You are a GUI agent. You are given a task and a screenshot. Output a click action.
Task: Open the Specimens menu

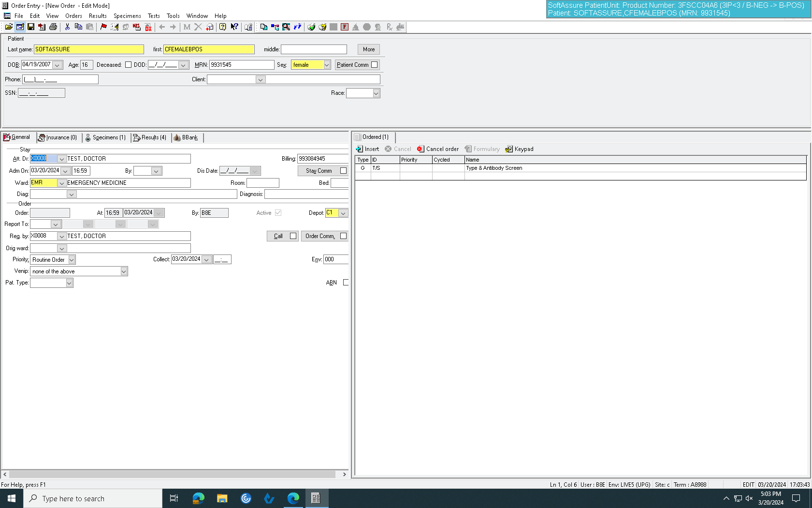[x=127, y=16]
